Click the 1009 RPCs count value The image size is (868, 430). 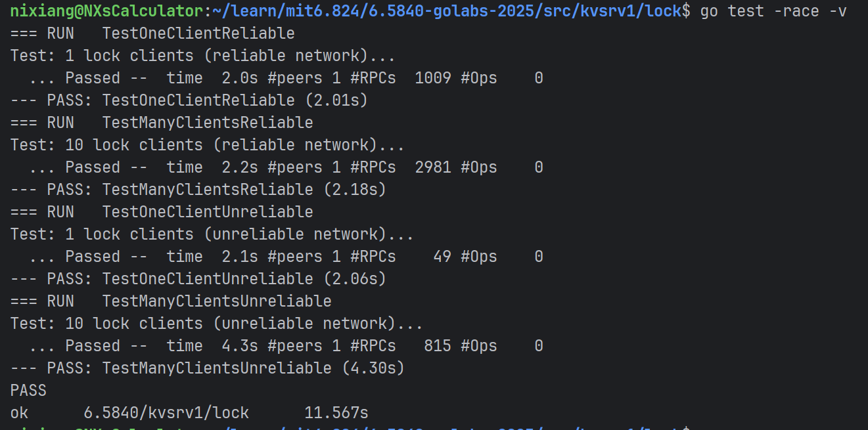click(433, 78)
